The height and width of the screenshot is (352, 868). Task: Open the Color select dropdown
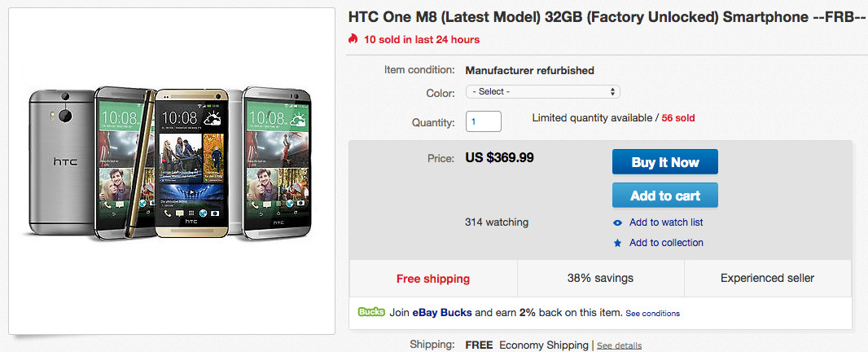[x=543, y=92]
